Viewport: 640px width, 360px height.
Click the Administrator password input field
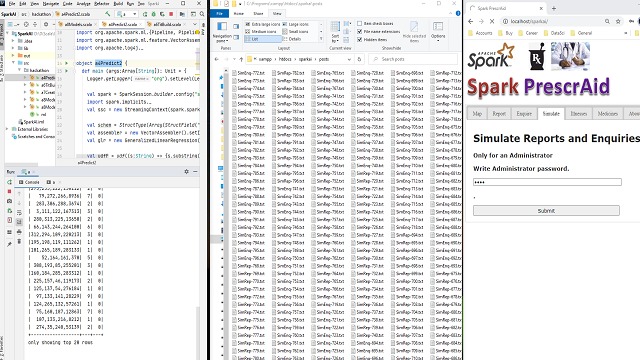(x=547, y=182)
